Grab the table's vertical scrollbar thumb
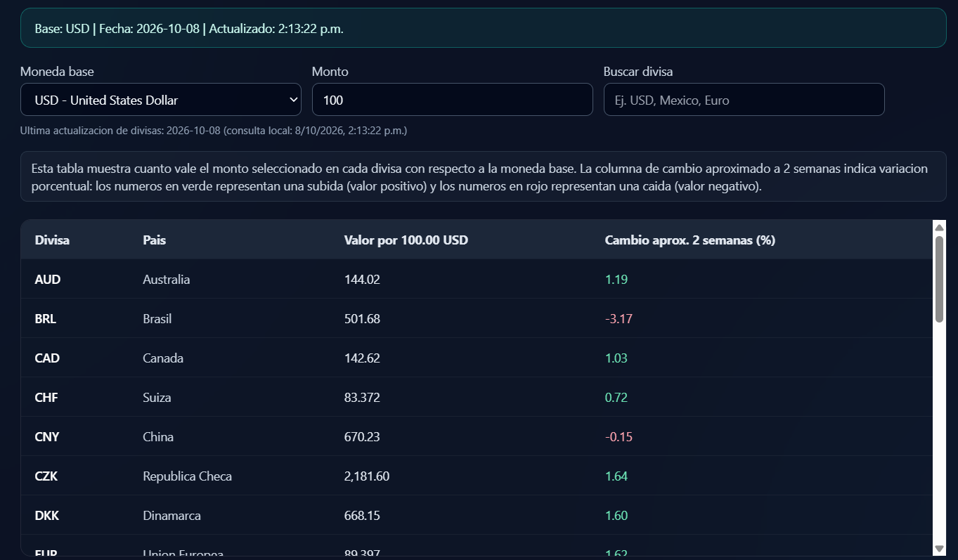 (939, 279)
